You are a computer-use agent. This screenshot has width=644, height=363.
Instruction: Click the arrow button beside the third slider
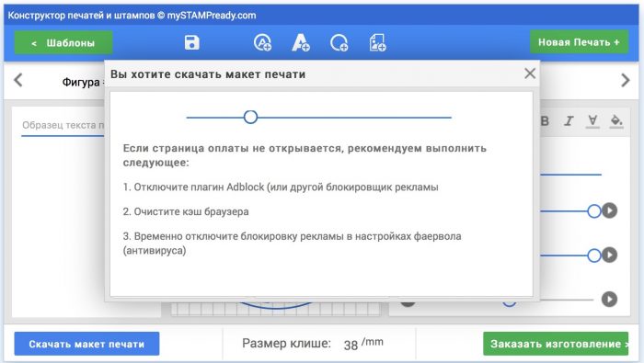click(x=609, y=299)
